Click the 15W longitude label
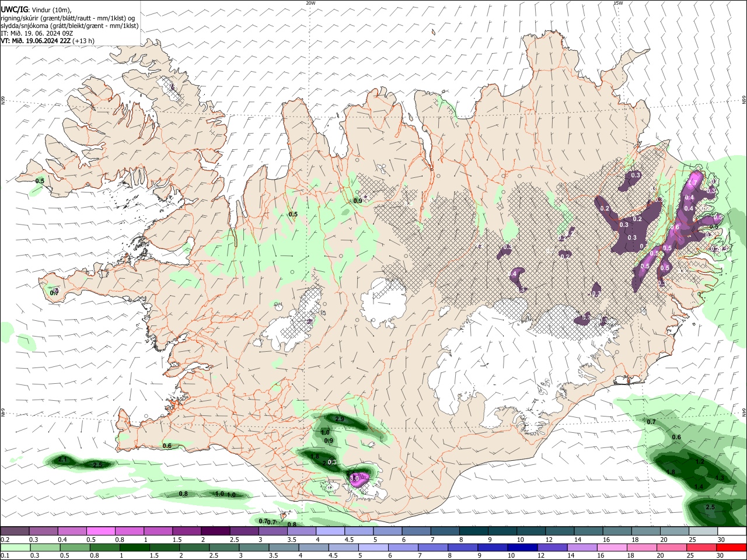This screenshot has height=560, width=747. 619,3
